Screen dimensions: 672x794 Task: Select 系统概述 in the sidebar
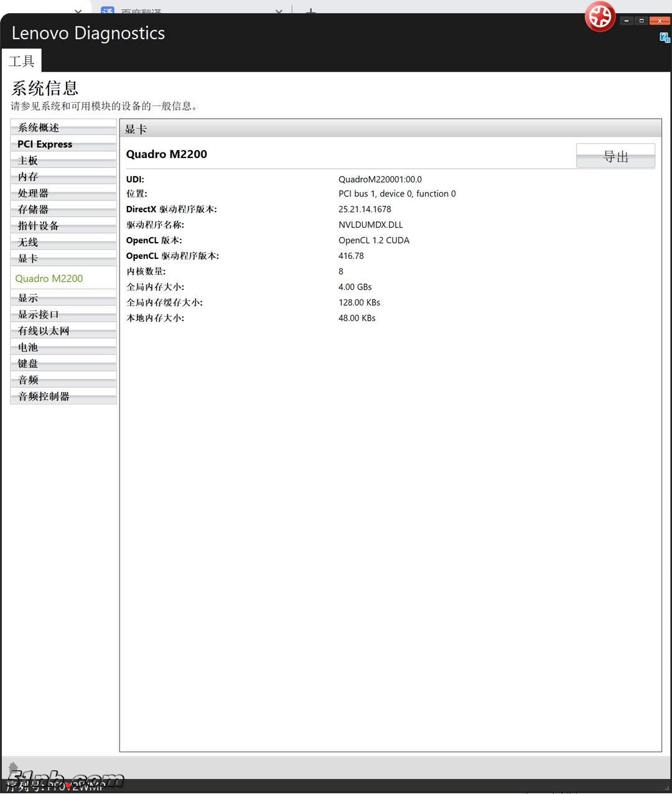39,128
